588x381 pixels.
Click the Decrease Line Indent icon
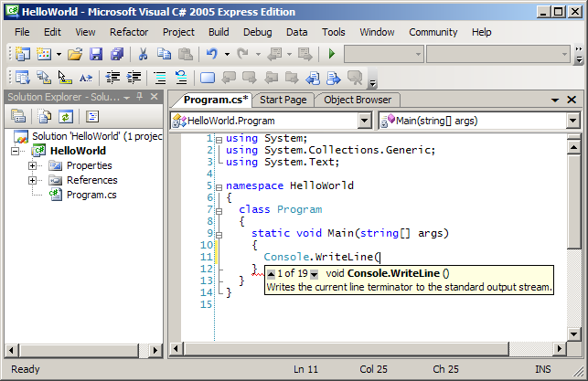(112, 78)
